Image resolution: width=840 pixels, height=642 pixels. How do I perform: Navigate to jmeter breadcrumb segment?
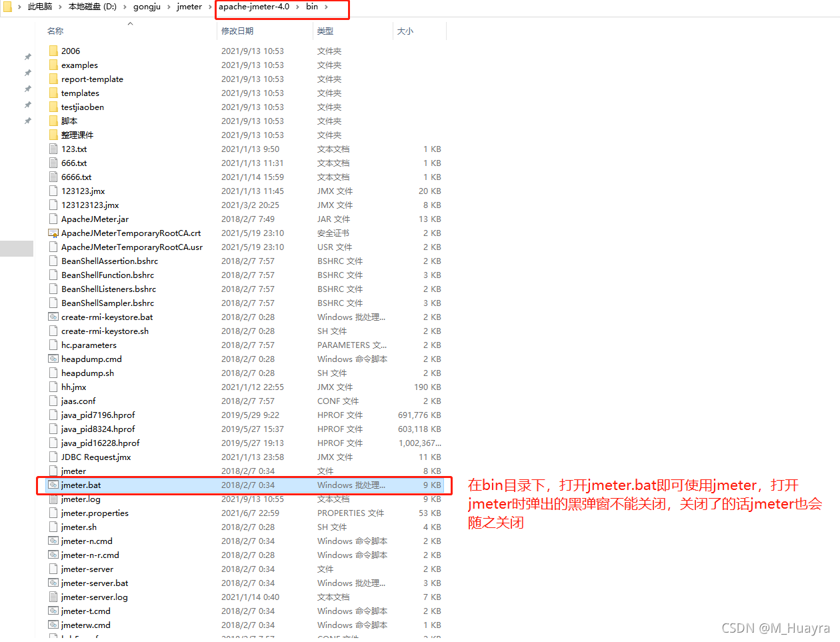coord(189,7)
